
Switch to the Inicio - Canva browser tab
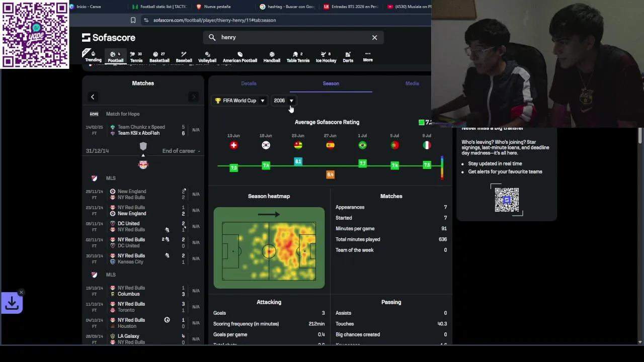(x=89, y=7)
